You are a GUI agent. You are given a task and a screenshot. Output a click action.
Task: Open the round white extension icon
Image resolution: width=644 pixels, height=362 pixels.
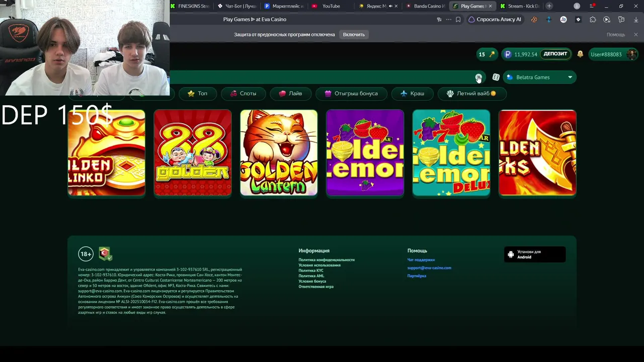click(x=563, y=20)
